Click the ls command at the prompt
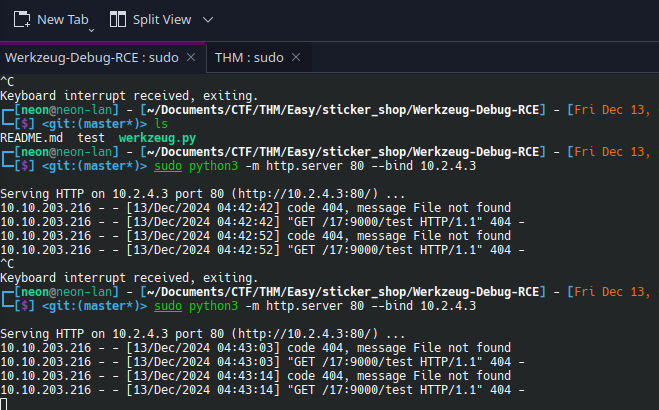This screenshot has width=659, height=410. pyautogui.click(x=161, y=124)
